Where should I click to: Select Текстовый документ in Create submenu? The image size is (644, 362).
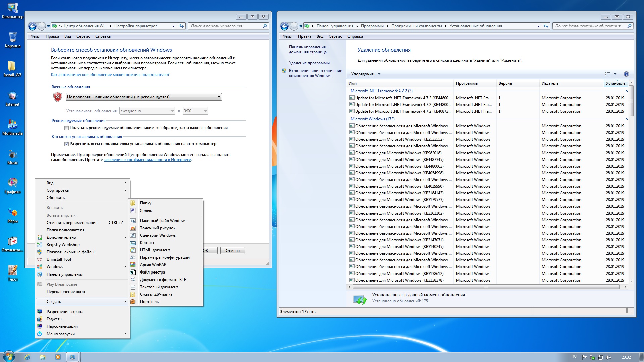point(159,287)
